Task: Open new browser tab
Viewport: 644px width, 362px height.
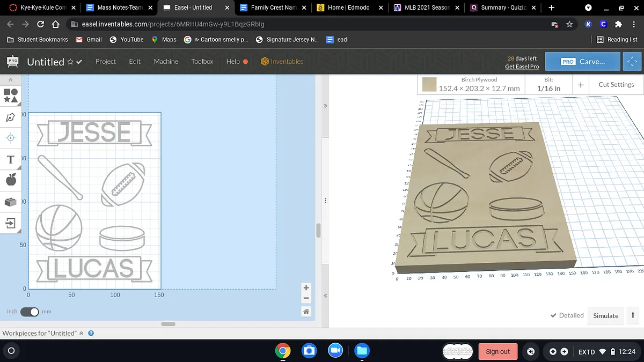Action: point(551,8)
